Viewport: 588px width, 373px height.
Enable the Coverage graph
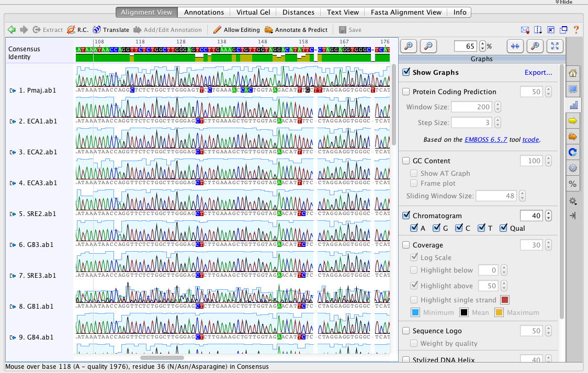pyautogui.click(x=406, y=245)
